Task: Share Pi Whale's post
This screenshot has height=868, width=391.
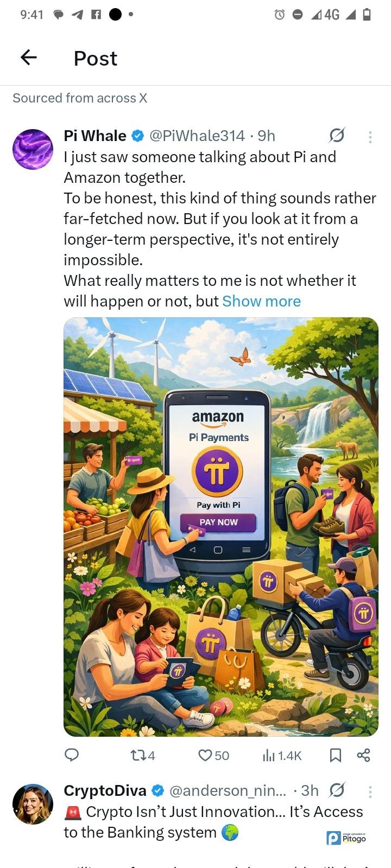Action: pyautogui.click(x=363, y=755)
